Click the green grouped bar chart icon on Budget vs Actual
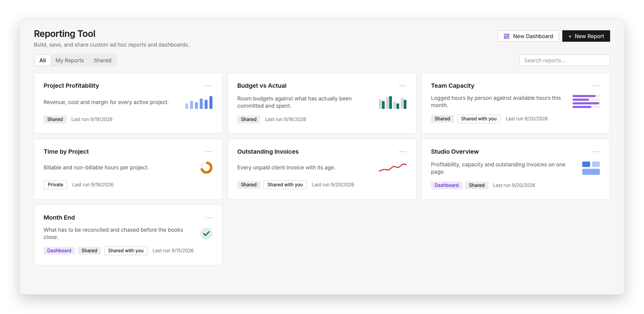The image size is (644, 314). 393,103
